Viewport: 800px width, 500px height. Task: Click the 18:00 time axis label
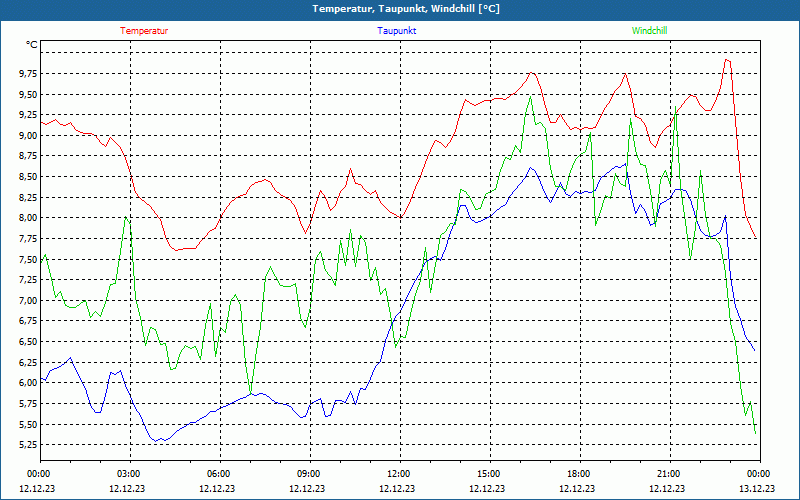pos(580,474)
